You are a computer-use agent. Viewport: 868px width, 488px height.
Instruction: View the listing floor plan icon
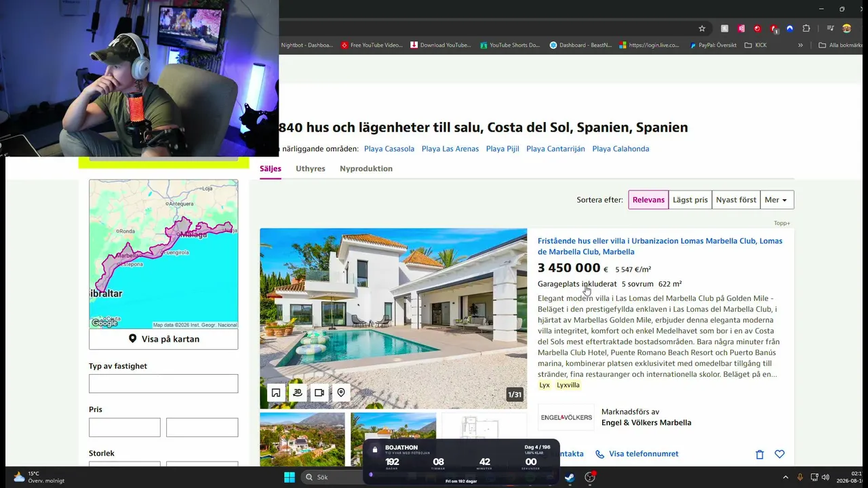click(x=276, y=392)
